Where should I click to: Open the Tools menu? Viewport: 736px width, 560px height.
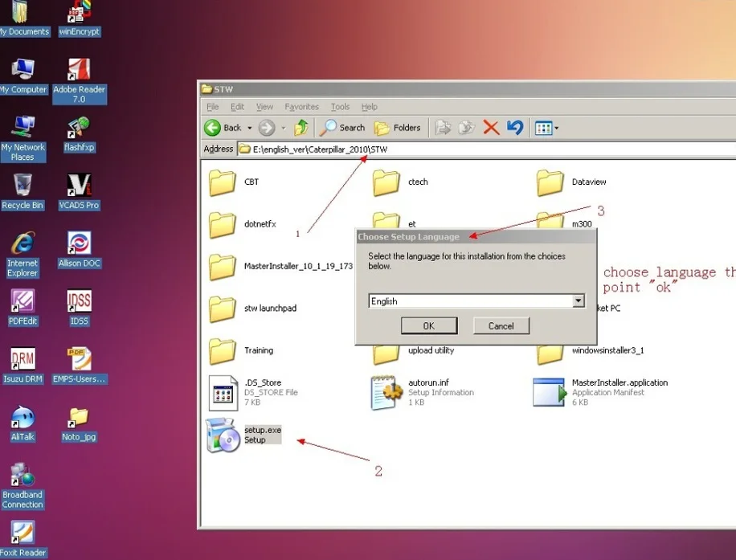pos(340,107)
